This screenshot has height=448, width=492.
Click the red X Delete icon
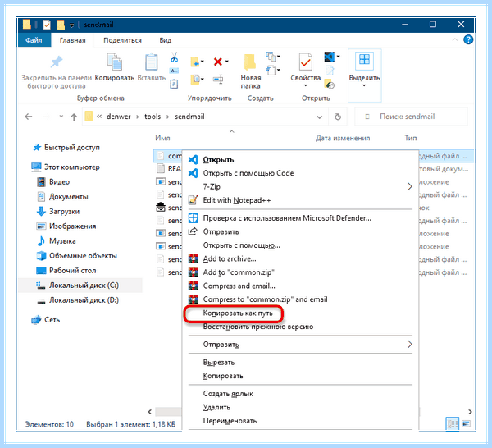pos(218,62)
